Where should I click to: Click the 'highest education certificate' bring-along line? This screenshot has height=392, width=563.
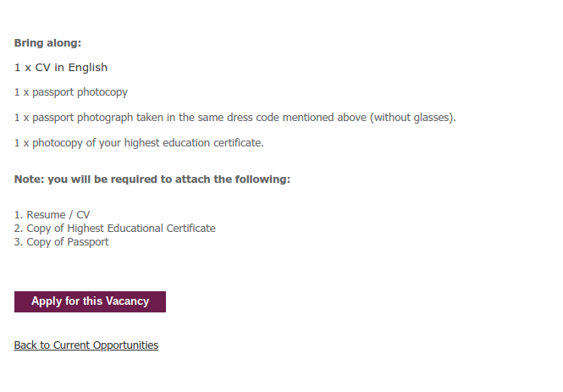coord(139,143)
